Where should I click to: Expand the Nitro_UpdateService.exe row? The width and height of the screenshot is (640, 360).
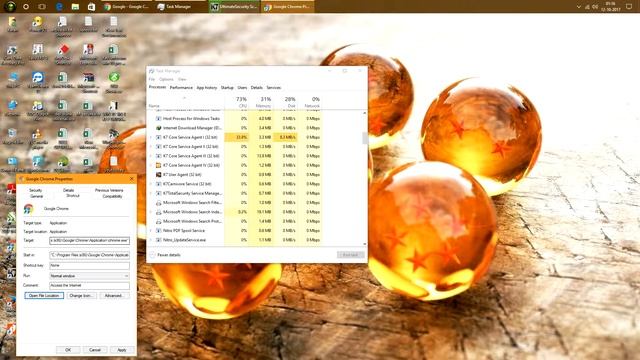[151, 240]
